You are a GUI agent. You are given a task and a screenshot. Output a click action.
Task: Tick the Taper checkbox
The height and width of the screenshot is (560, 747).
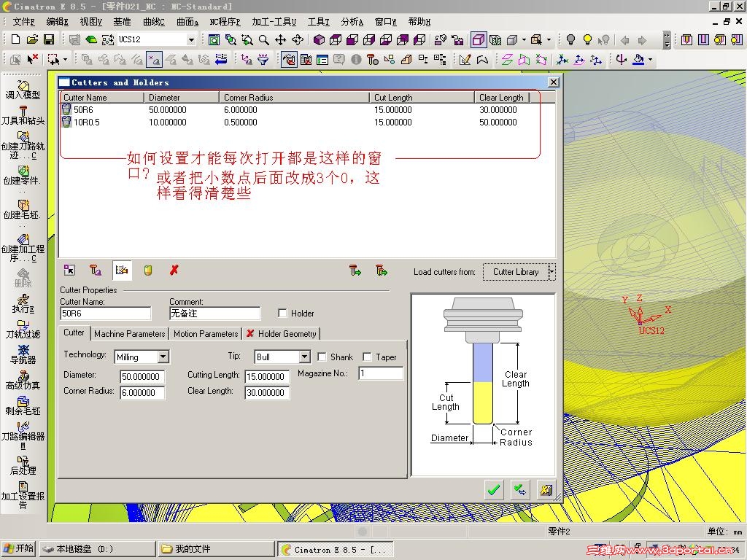click(368, 357)
